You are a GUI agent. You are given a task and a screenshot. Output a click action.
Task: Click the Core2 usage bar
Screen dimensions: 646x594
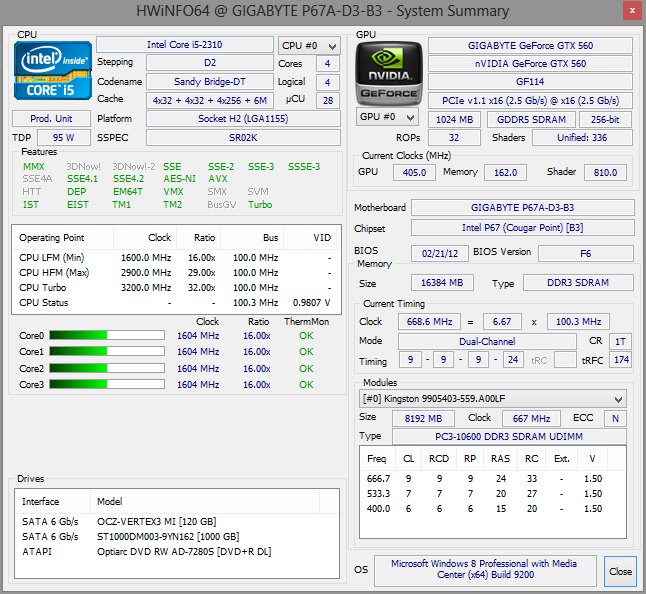(107, 368)
